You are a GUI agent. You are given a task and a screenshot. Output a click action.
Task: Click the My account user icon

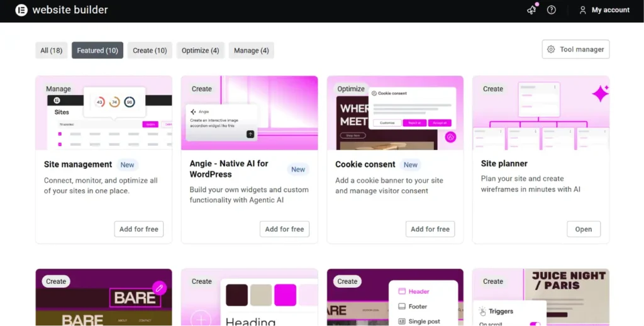582,10
